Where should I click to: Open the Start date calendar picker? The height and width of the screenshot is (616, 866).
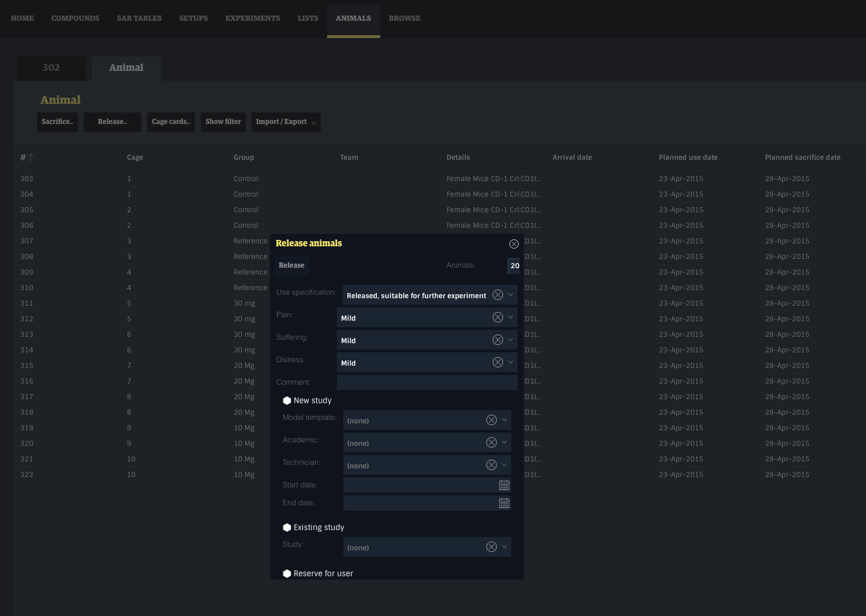click(x=504, y=485)
